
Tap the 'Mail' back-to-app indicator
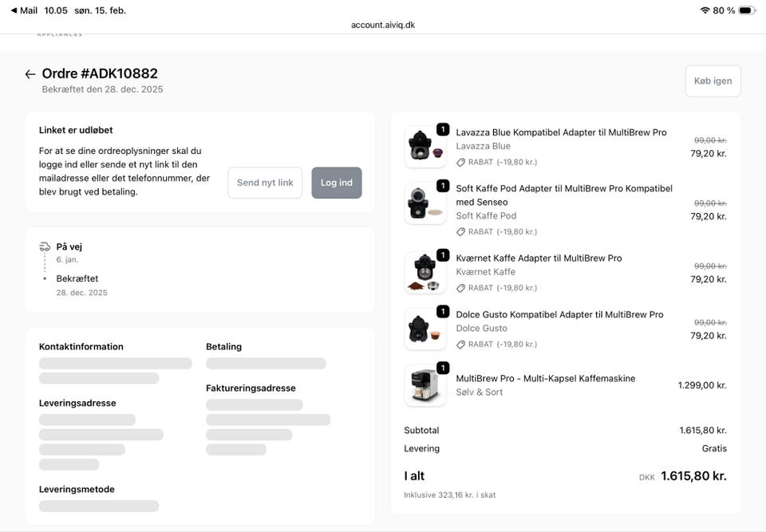(x=24, y=10)
